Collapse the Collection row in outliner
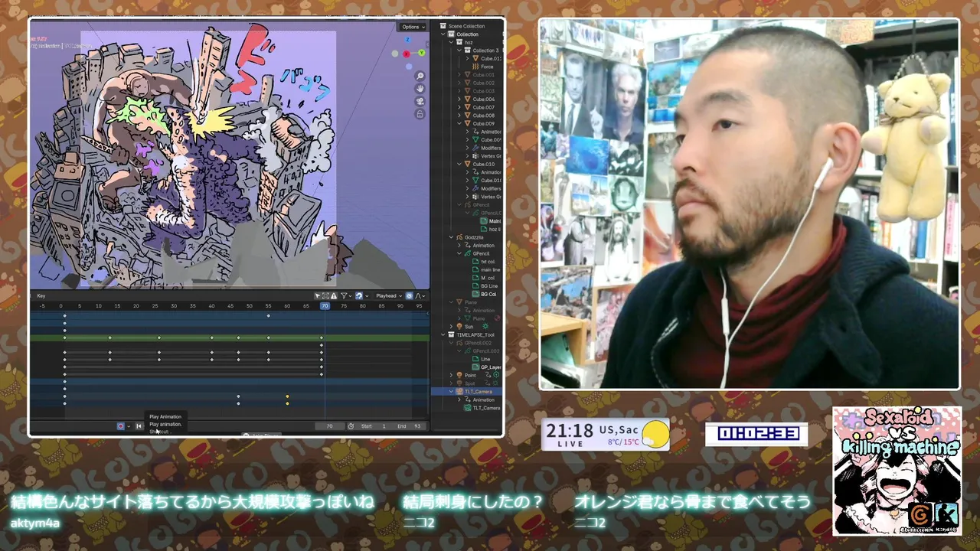This screenshot has height=551, width=980. click(443, 34)
